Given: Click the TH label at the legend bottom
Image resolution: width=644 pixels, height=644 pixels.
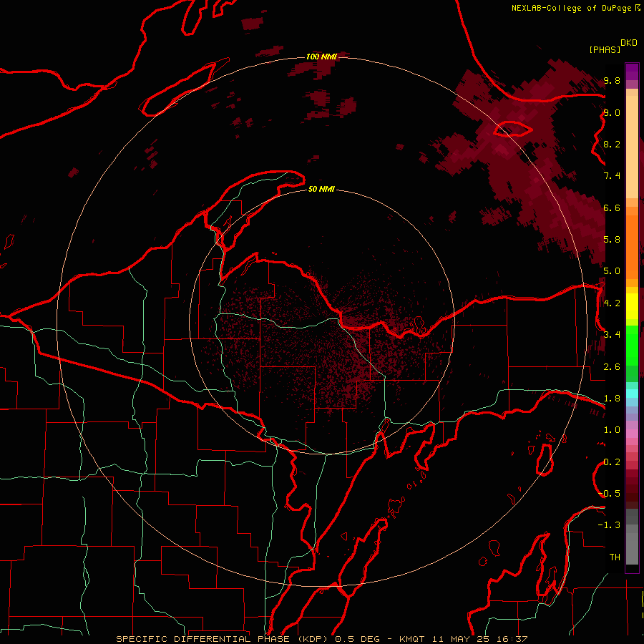Looking at the screenshot, I should (x=615, y=557).
